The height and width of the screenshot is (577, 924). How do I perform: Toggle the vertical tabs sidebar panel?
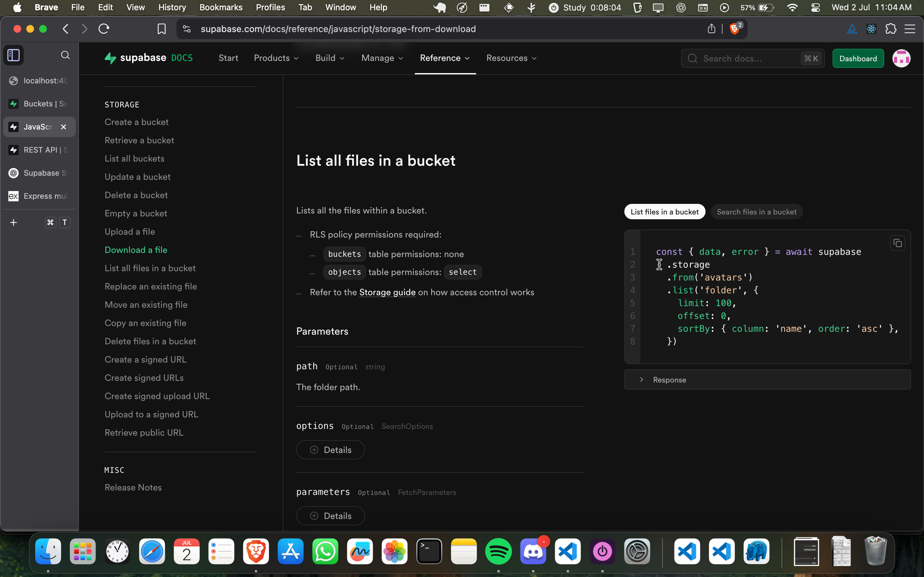(14, 55)
